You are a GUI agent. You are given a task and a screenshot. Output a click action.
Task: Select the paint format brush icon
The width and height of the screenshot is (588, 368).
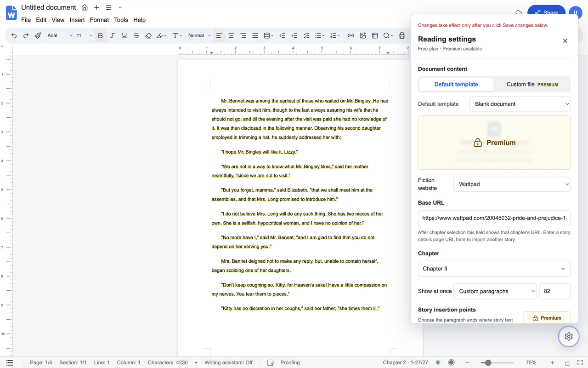click(38, 35)
